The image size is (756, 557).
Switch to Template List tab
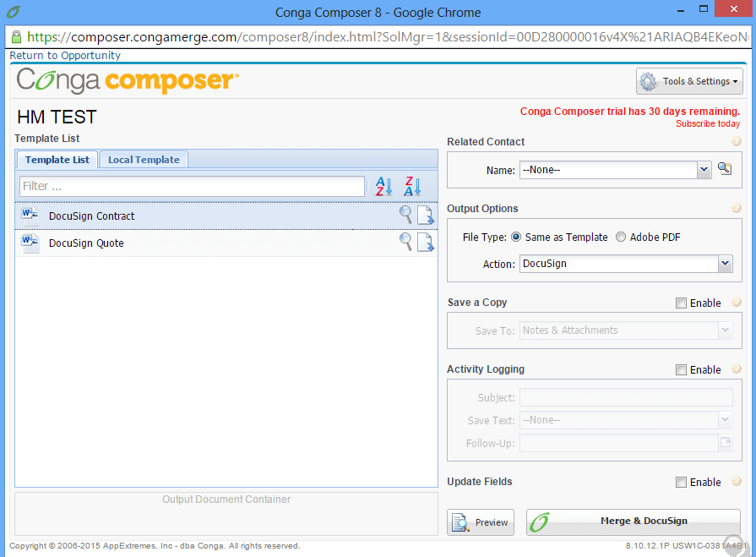(57, 160)
